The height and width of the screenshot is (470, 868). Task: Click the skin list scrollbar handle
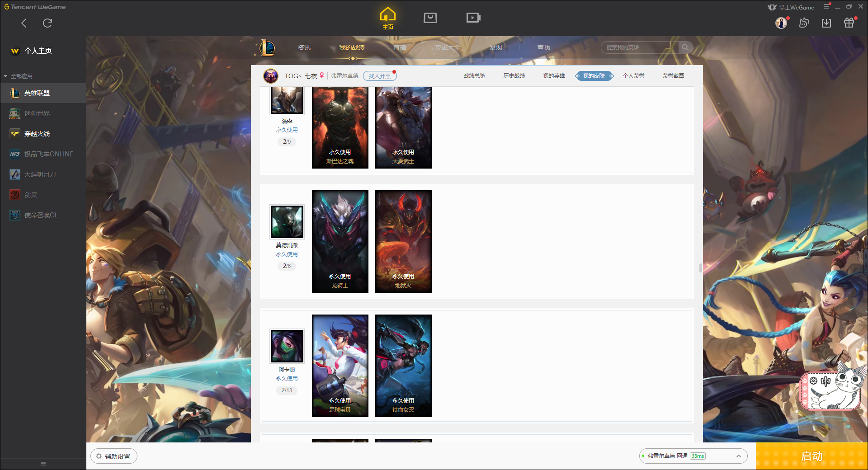700,268
